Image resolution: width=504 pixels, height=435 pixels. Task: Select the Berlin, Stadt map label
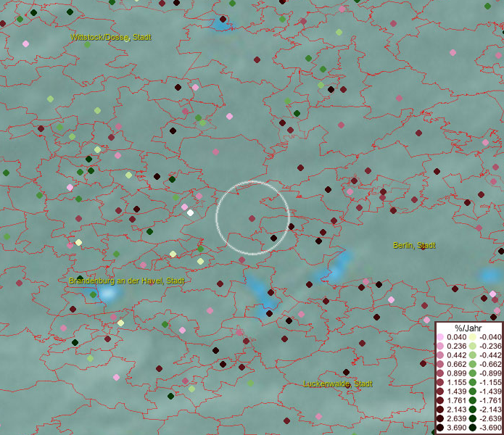pos(414,246)
